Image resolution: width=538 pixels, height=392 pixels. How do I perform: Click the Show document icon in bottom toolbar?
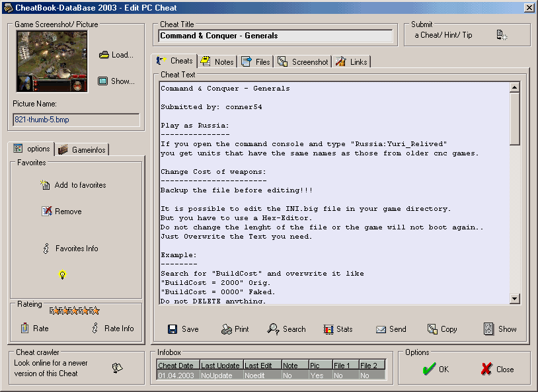488,329
